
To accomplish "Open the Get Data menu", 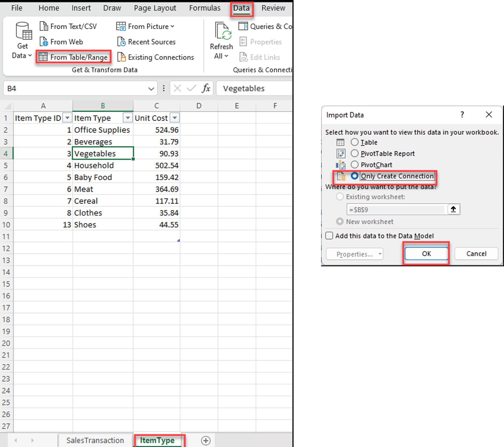I will [x=22, y=39].
